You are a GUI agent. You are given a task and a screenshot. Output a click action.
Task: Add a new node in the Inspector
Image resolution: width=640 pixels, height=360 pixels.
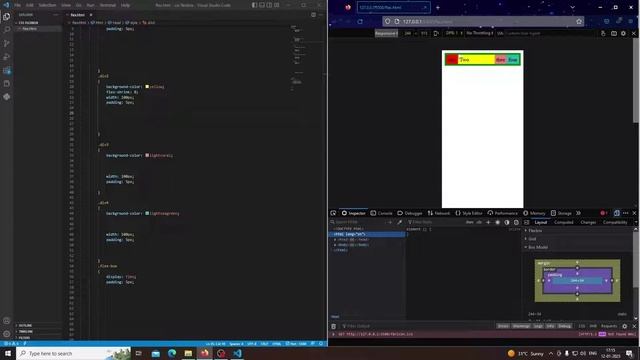390,222
